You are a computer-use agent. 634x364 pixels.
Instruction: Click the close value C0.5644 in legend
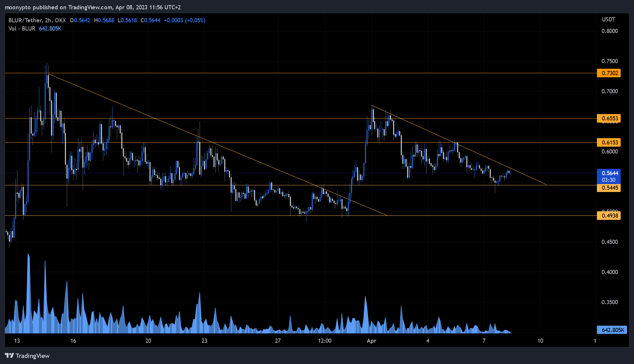coord(150,20)
